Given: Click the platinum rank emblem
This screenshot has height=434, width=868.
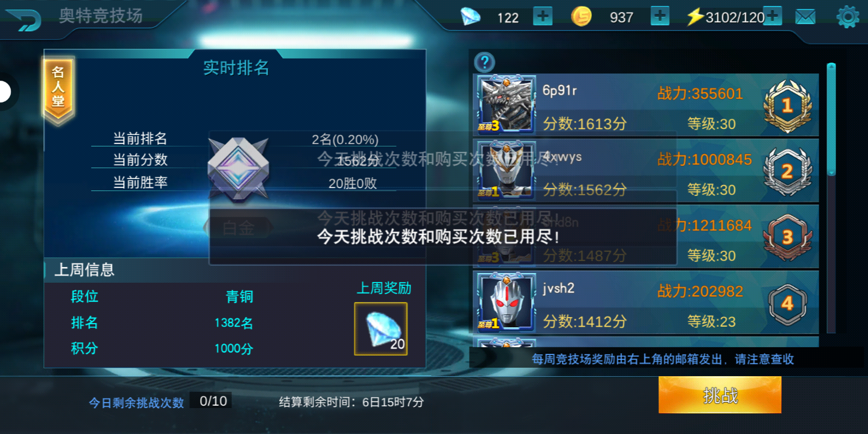Looking at the screenshot, I should 237,169.
